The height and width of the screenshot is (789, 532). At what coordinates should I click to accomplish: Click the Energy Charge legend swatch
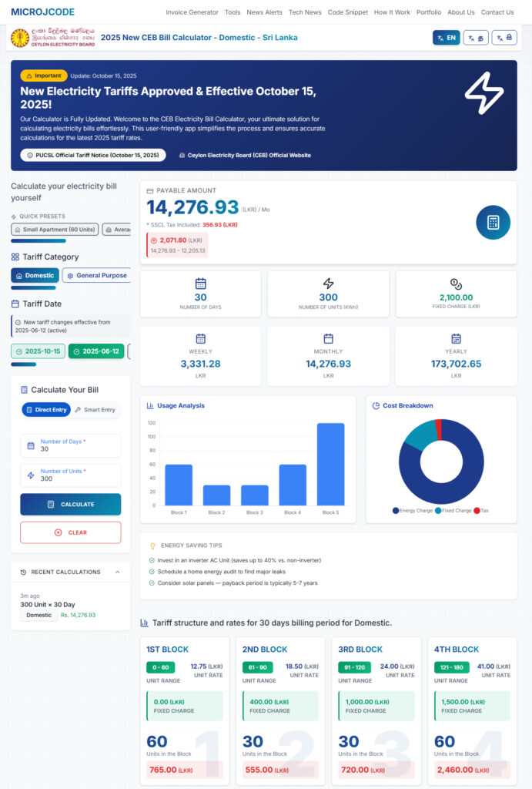(396, 510)
